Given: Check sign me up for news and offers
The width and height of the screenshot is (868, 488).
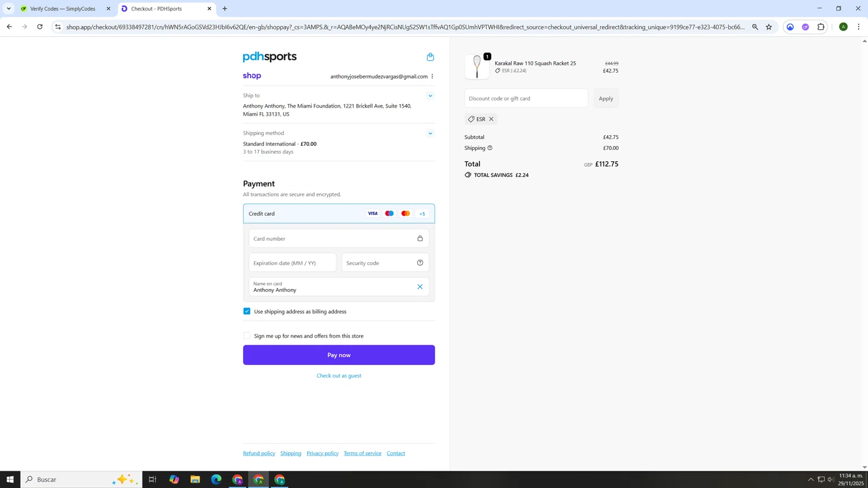Looking at the screenshot, I should click(x=247, y=335).
